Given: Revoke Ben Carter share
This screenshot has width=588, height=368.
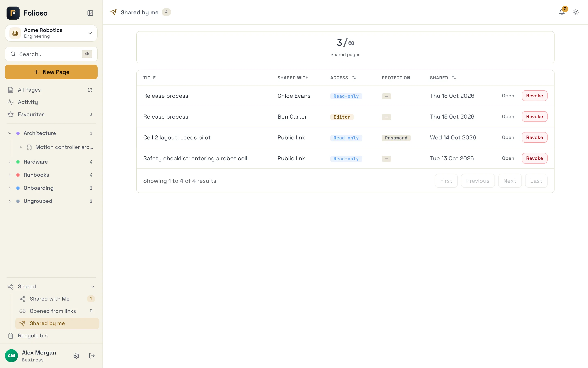Looking at the screenshot, I should coord(534,117).
